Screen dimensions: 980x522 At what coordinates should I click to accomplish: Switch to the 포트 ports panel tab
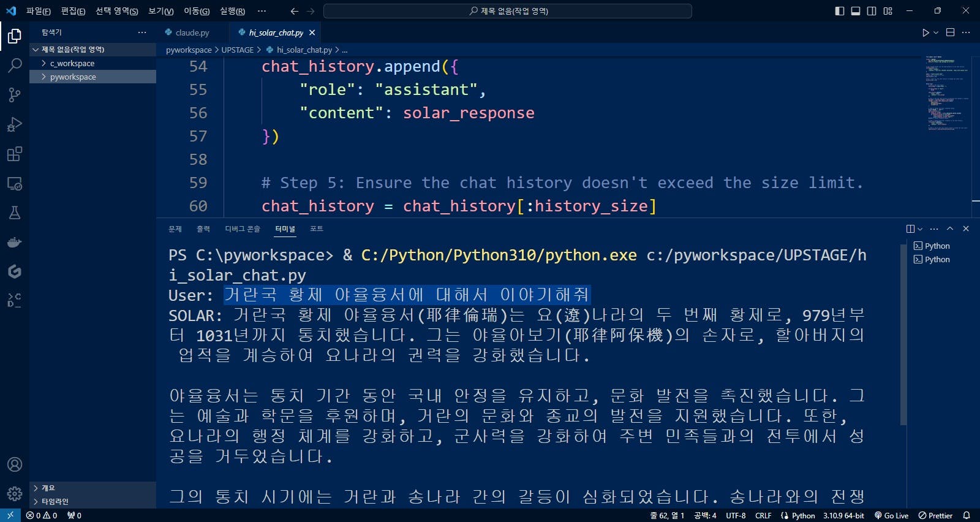(317, 229)
